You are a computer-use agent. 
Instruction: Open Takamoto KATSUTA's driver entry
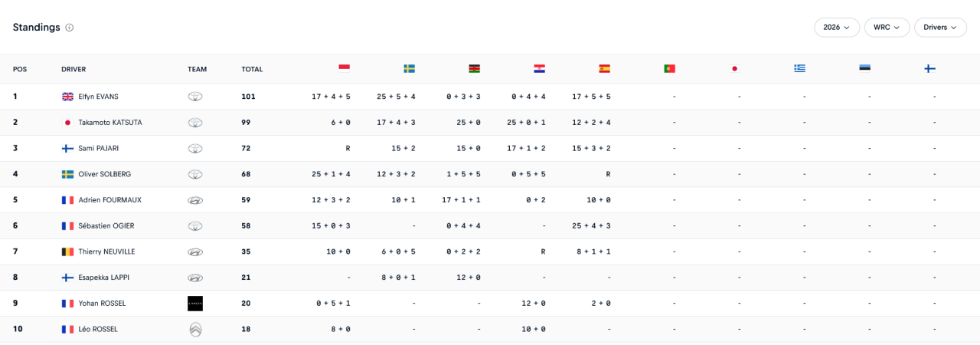click(x=109, y=123)
